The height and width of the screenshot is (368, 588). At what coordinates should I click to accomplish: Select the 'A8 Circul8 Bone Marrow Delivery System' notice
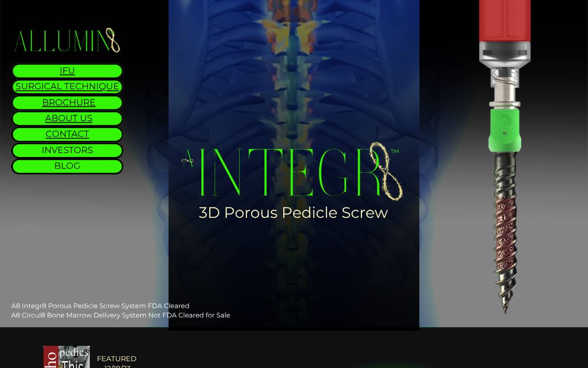point(121,315)
